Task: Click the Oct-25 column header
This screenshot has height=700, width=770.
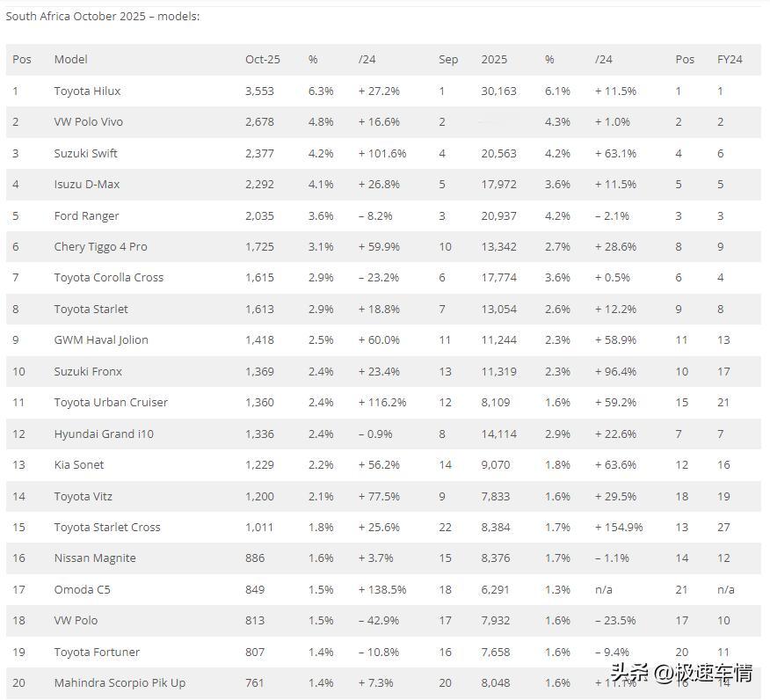Action: 262,60
